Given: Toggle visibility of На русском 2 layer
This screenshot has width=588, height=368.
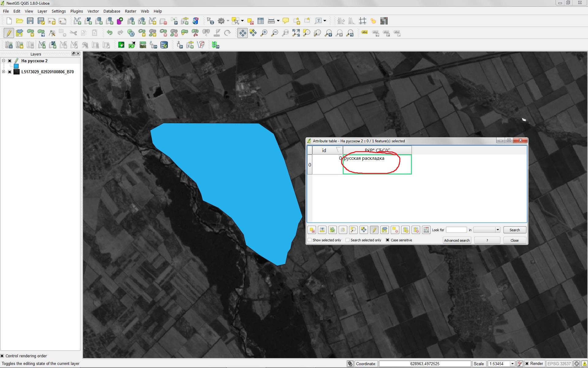Looking at the screenshot, I should (x=10, y=61).
